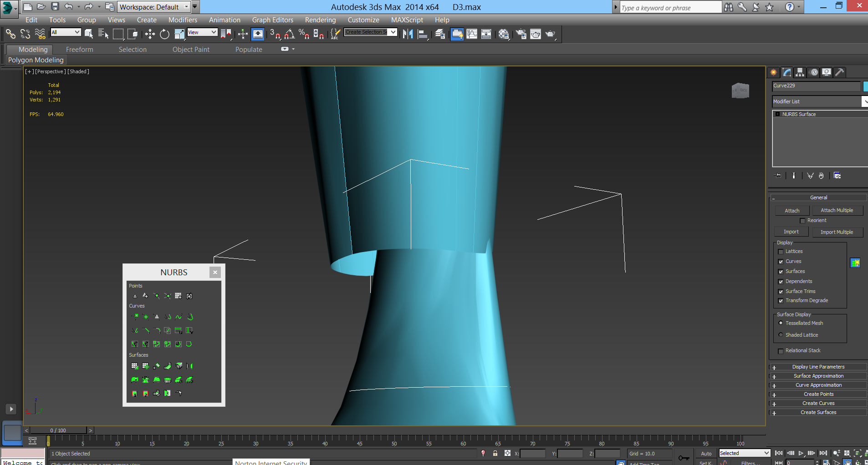Open the Modify panel tab icon
Viewport: 868px width, 465px height.
point(787,72)
